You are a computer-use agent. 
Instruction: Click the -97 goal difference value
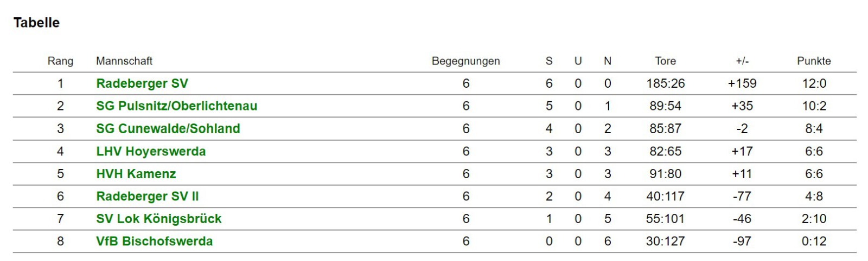tap(742, 242)
